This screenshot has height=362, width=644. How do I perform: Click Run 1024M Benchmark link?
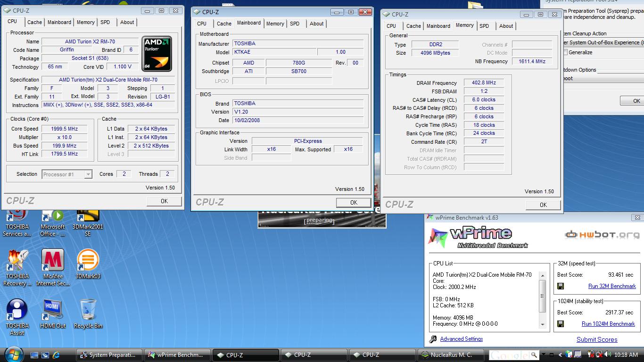[x=608, y=324]
